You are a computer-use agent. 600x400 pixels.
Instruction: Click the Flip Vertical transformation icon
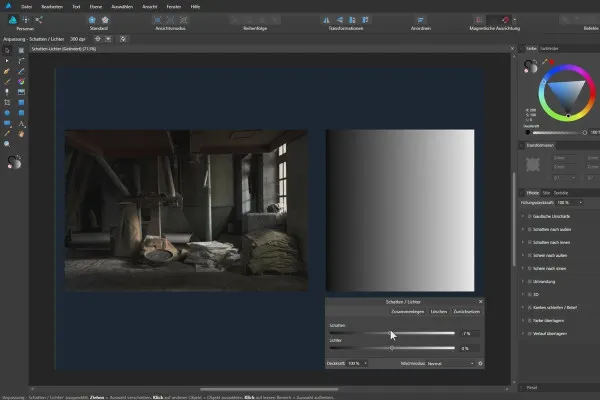pyautogui.click(x=339, y=20)
